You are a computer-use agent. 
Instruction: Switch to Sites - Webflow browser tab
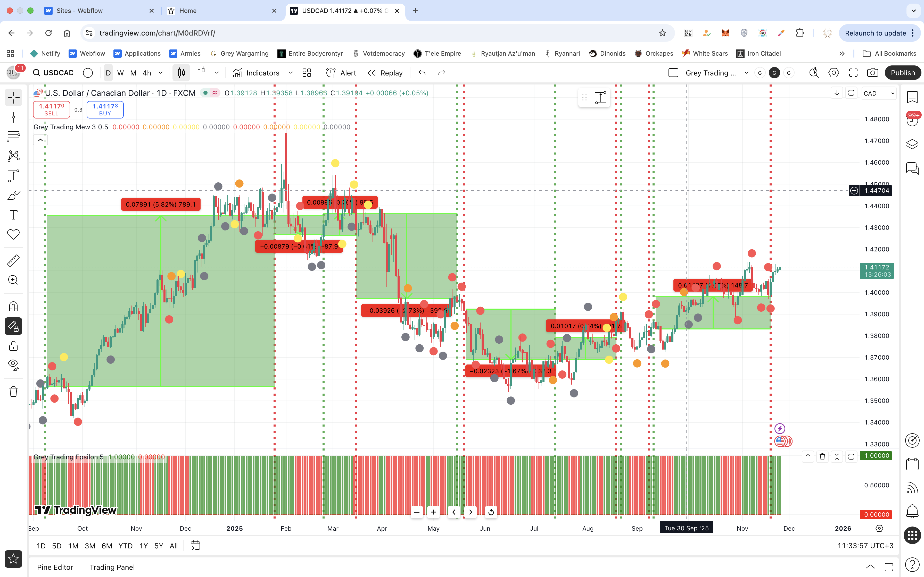point(79,11)
